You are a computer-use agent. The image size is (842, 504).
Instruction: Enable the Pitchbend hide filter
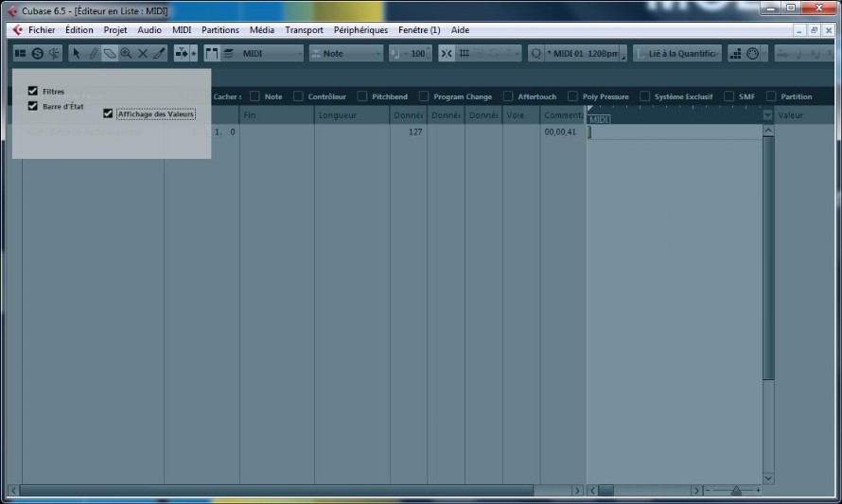362,96
